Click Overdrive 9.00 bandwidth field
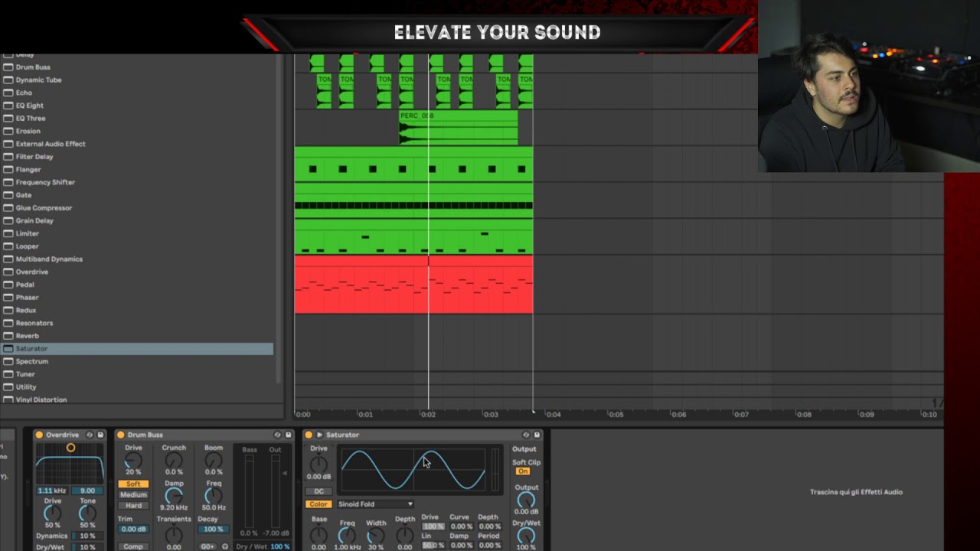Image resolution: width=980 pixels, height=551 pixels. tap(87, 491)
